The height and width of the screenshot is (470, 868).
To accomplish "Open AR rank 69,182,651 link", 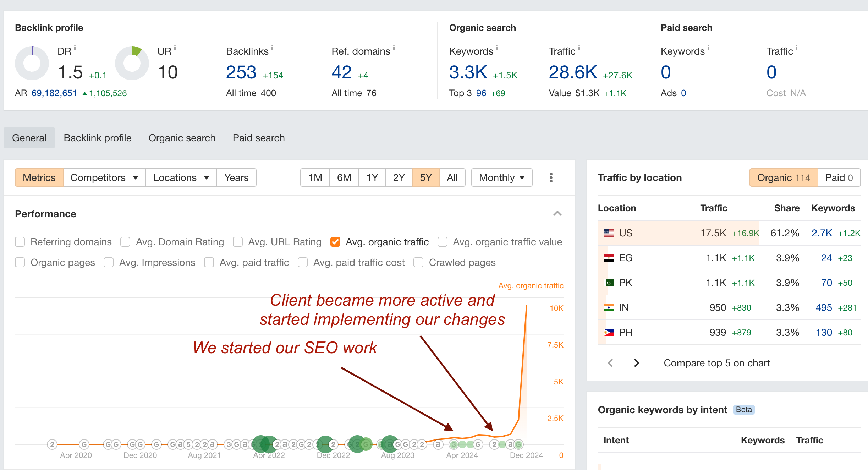I will (x=54, y=93).
